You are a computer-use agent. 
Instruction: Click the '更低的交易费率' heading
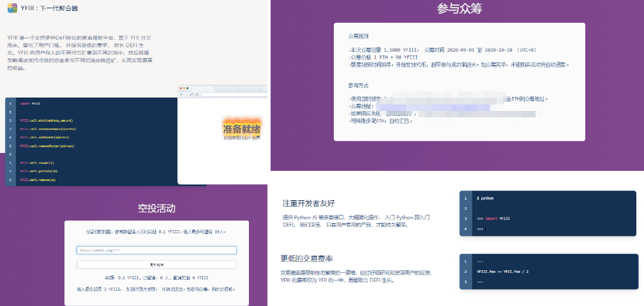[307, 258]
